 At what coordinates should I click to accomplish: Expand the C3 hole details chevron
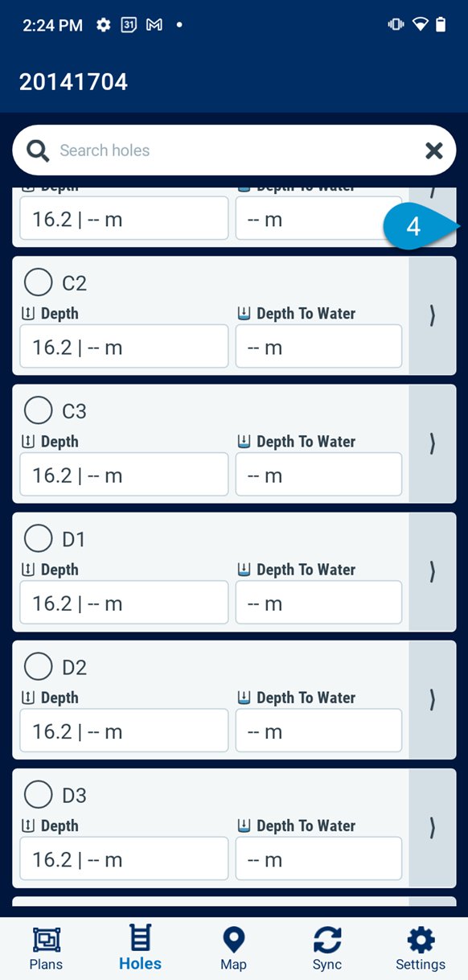432,443
